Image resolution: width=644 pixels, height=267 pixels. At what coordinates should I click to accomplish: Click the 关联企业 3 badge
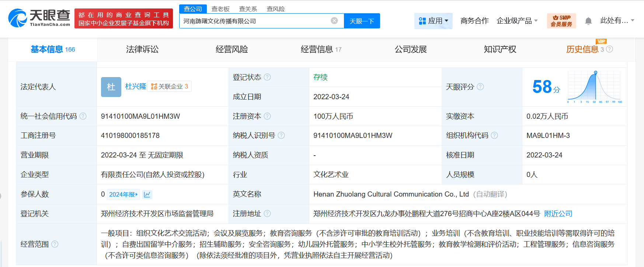(x=170, y=86)
